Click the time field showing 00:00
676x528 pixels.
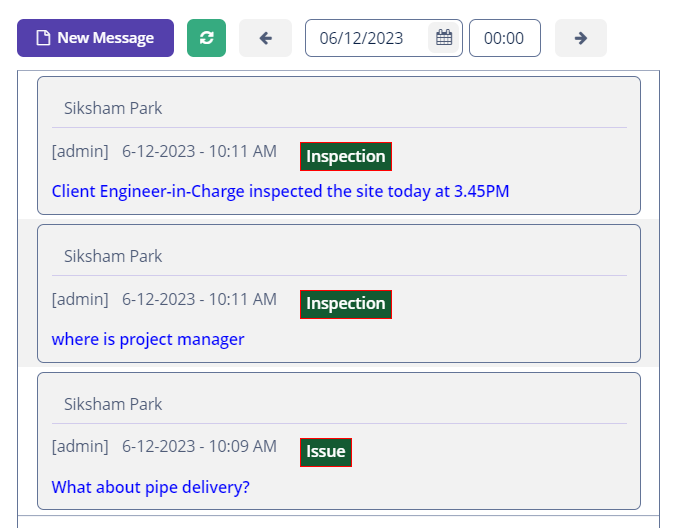pyautogui.click(x=504, y=38)
